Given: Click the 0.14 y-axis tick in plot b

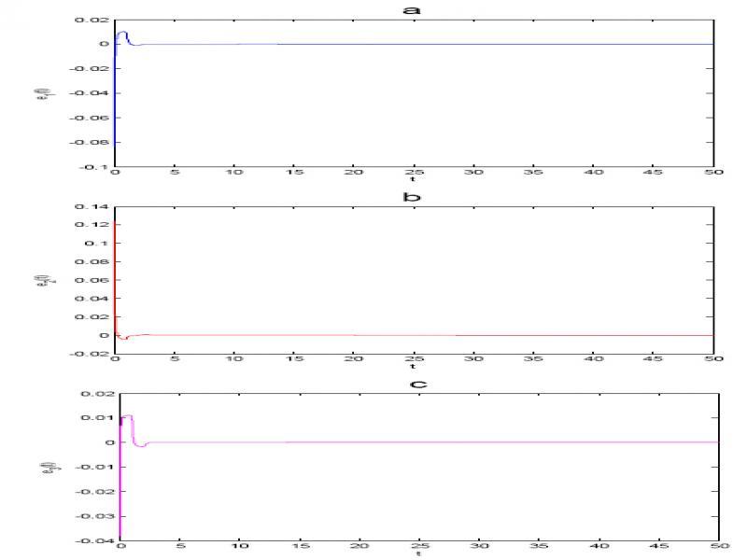Looking at the screenshot, I should [x=97, y=206].
